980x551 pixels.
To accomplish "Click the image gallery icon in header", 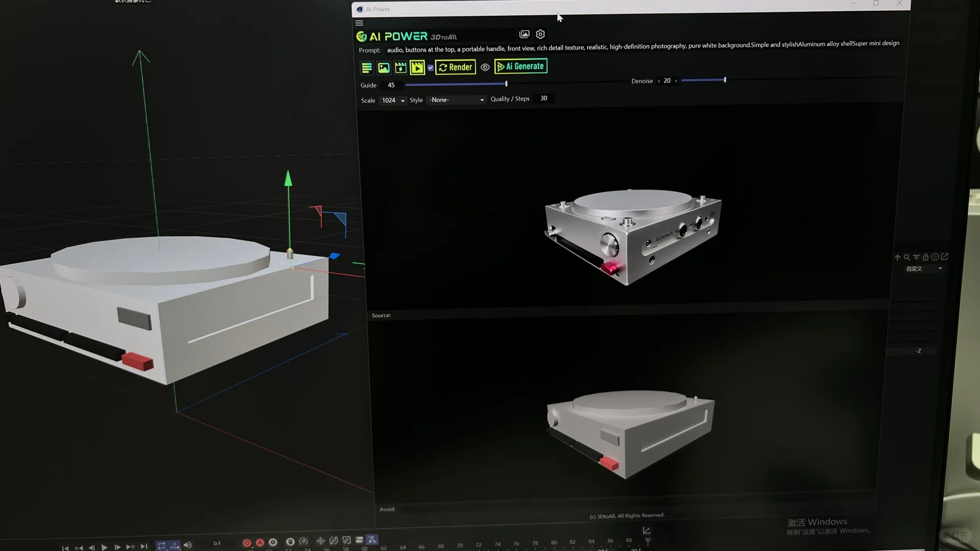I will [x=524, y=34].
